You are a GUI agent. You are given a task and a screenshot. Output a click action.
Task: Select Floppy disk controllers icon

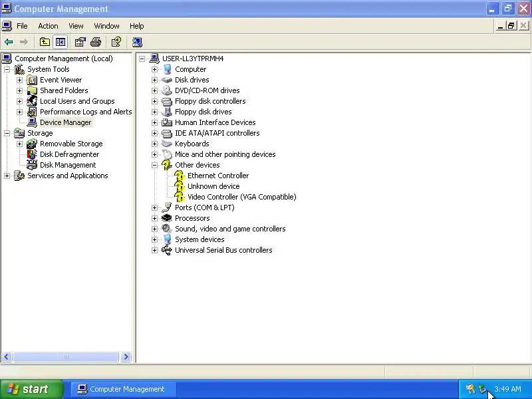[167, 101]
